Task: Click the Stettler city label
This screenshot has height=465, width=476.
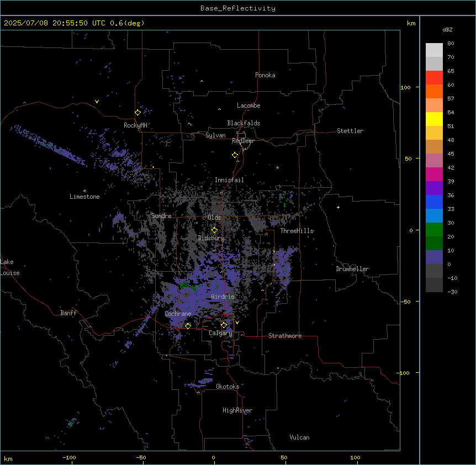Action: (350, 131)
